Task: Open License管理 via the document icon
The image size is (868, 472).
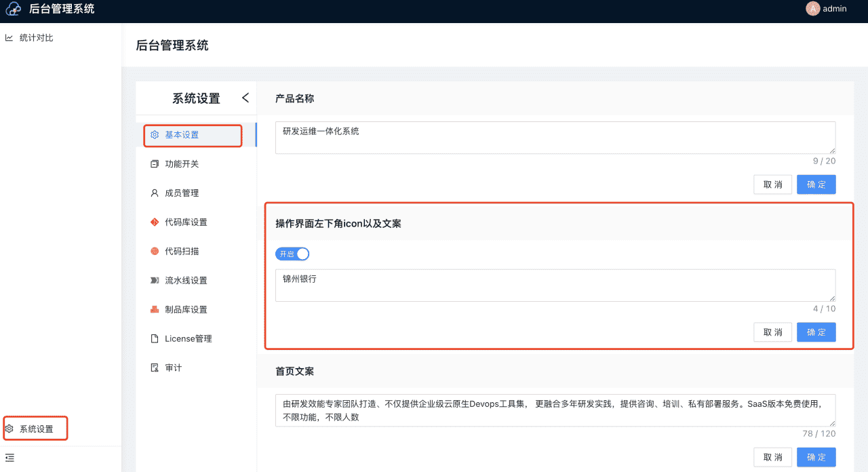Action: [x=155, y=338]
